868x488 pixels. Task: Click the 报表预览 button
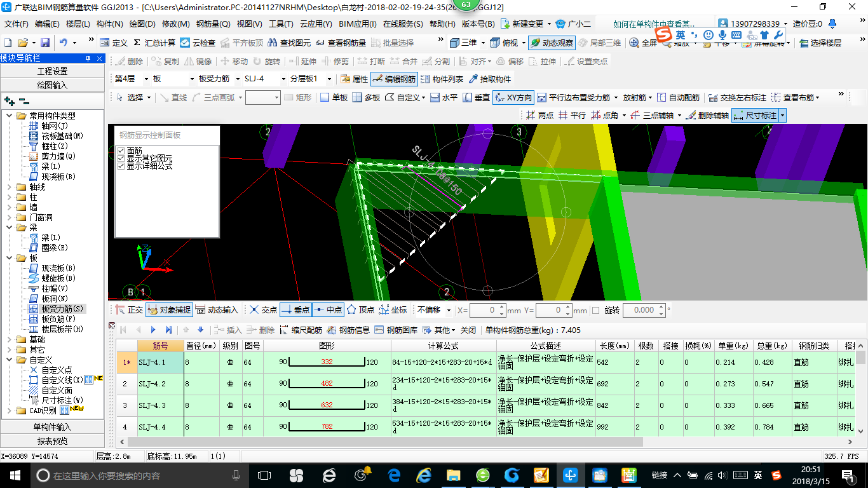click(x=52, y=440)
